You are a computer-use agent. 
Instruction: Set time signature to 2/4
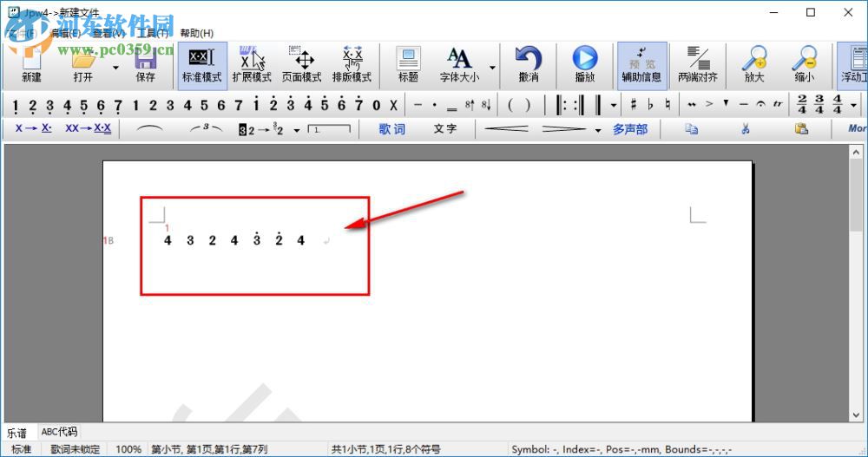tap(801, 104)
